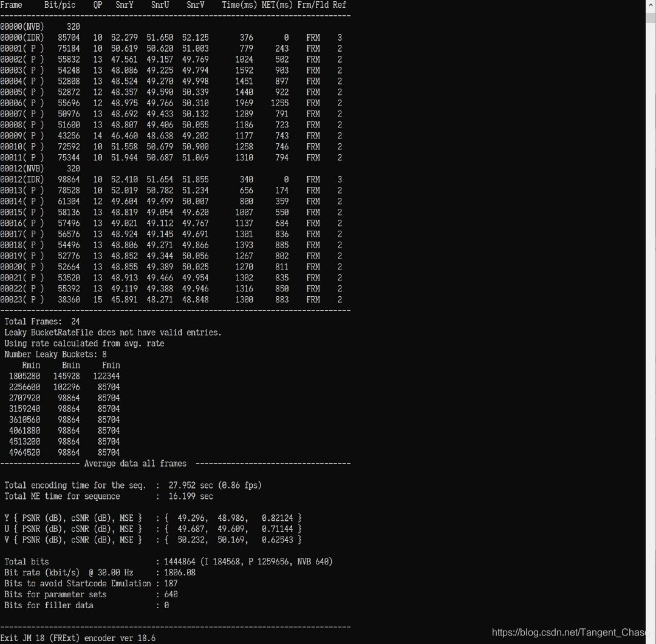Click Rmin value '4964520'

click(24, 452)
